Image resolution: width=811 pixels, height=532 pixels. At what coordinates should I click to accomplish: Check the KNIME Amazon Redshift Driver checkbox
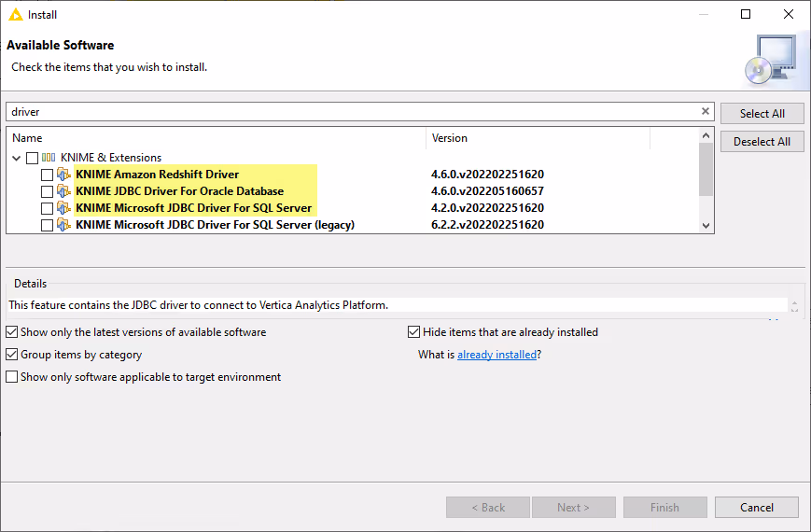coord(47,175)
